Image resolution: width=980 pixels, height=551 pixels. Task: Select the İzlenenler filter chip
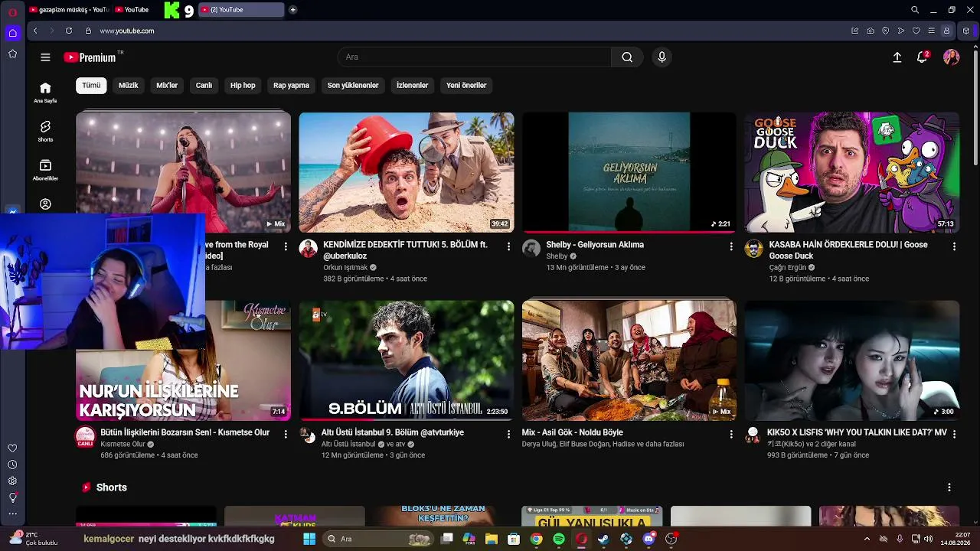tap(412, 86)
